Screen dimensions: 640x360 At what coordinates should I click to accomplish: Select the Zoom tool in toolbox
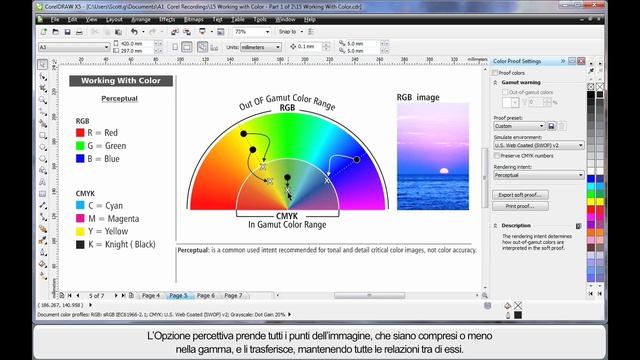pyautogui.click(x=42, y=100)
